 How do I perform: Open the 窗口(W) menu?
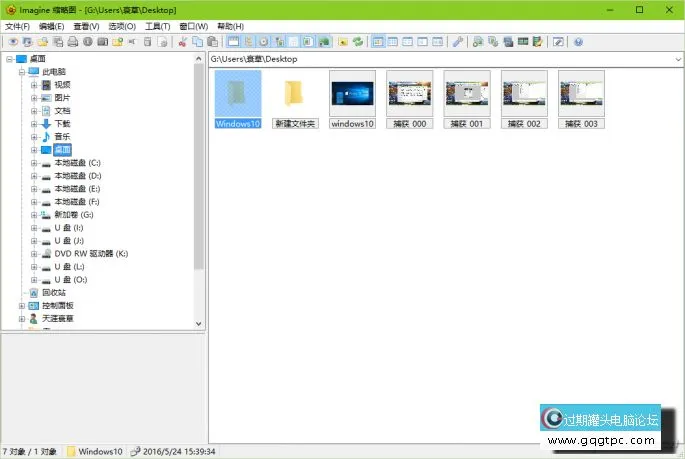tap(194, 27)
